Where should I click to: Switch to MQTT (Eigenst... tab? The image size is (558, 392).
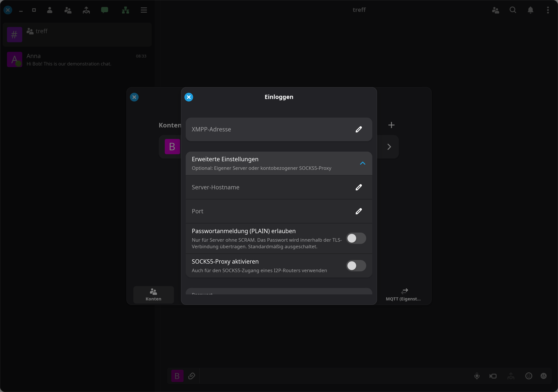pyautogui.click(x=403, y=295)
